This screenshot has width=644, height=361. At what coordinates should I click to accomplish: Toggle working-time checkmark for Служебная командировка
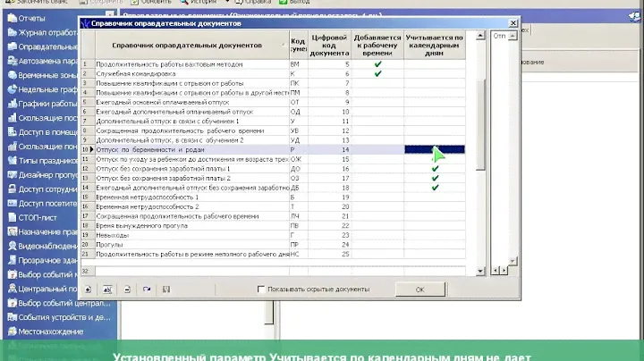[x=377, y=74]
